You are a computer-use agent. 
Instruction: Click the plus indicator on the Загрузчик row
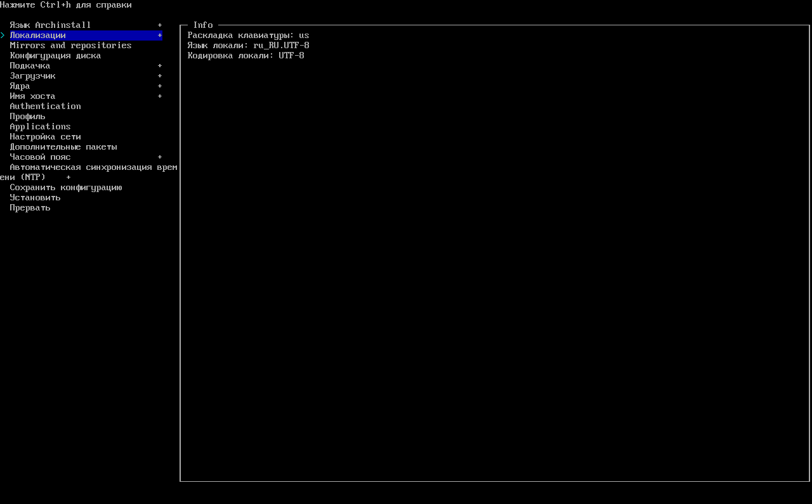(160, 76)
